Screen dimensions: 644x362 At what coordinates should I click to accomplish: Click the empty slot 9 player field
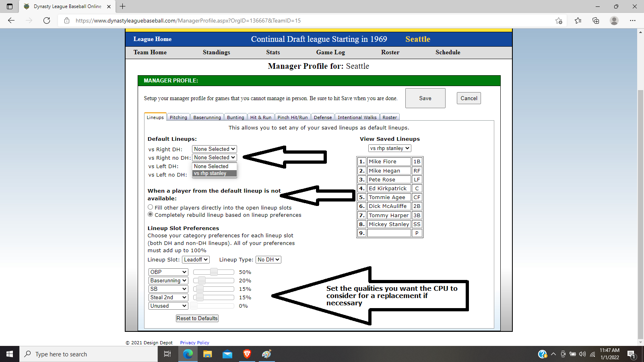(388, 233)
